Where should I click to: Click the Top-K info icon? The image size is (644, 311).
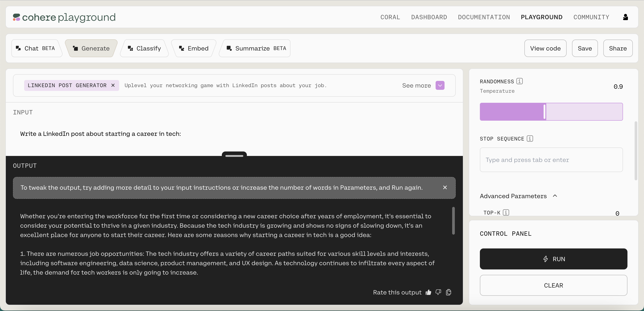[x=506, y=212]
